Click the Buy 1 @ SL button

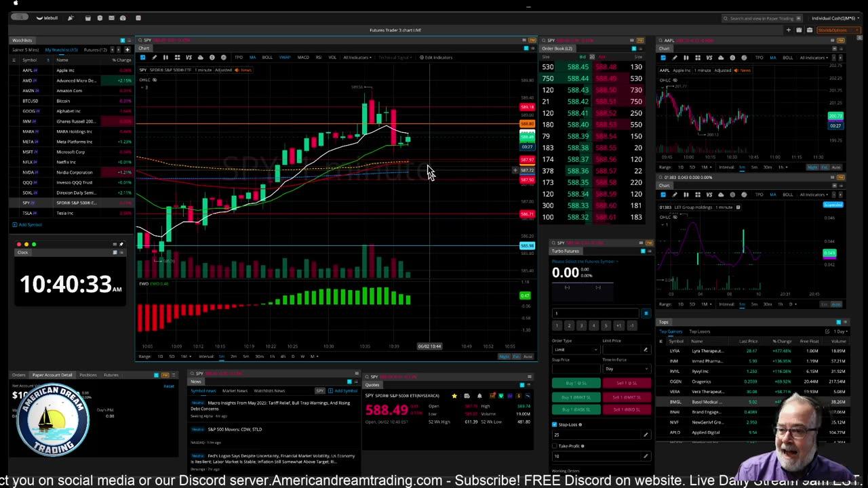[576, 383]
